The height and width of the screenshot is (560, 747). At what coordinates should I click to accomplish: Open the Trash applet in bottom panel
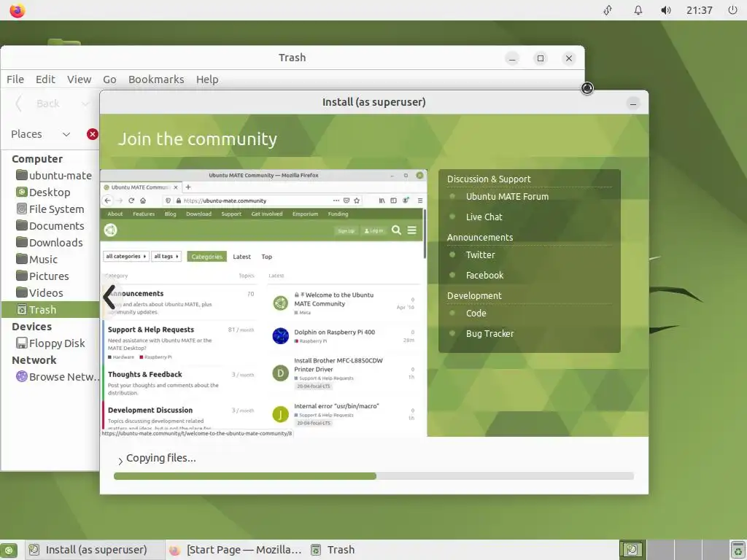pos(738,550)
